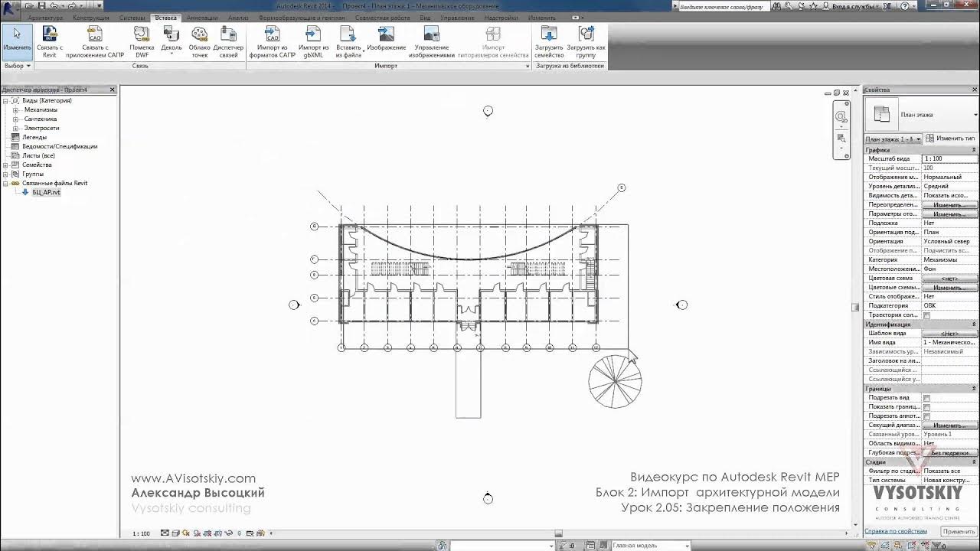
Task: Click Применить button in Properties
Action: click(x=959, y=531)
